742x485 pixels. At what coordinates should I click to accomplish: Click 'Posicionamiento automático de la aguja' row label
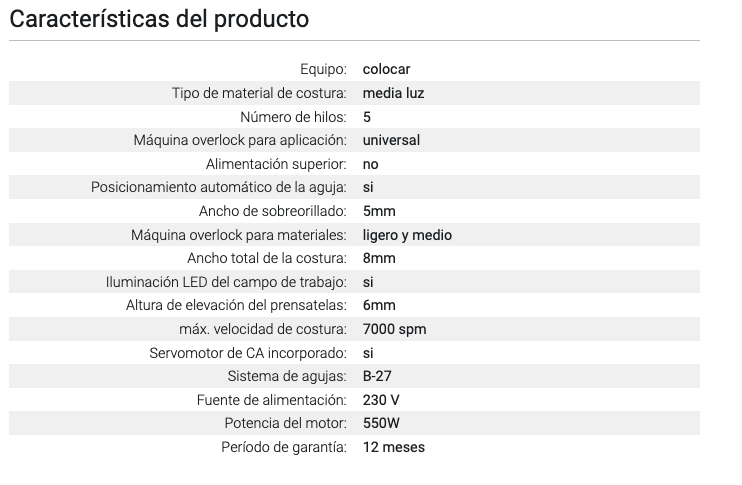(218, 187)
